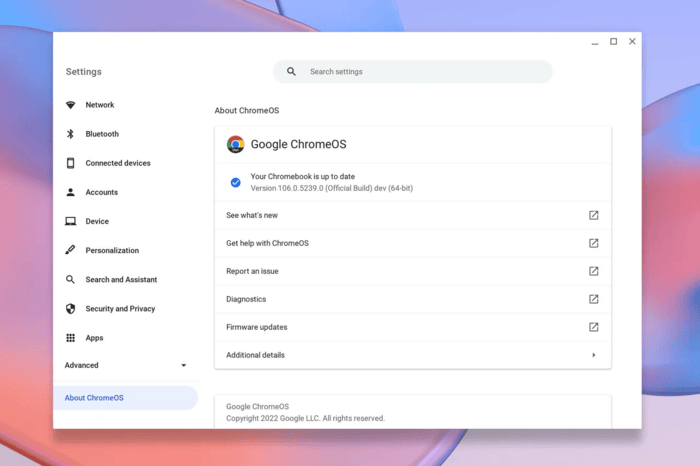Screen dimensions: 700x466
Task: Select About ChromeOS in sidebar
Action: 125,398
